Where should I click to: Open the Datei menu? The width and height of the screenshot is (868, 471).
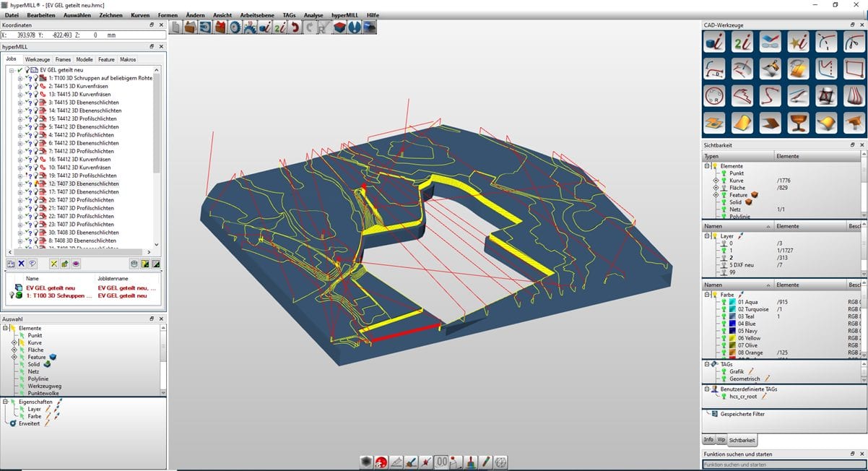12,15
